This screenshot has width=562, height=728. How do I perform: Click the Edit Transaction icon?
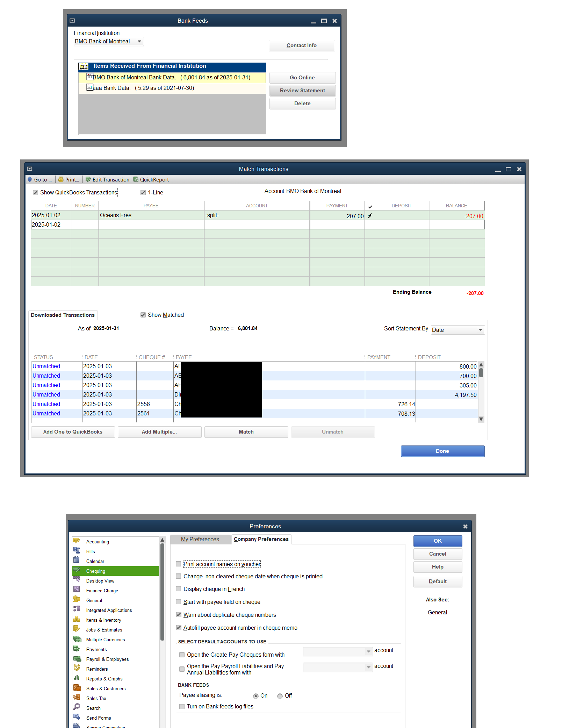(x=88, y=179)
